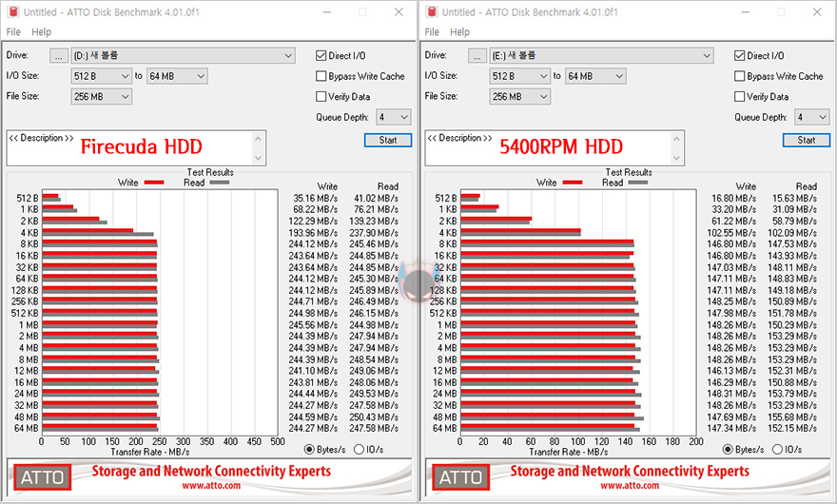Toggle Direct I/O checkbox in left window
Viewport: 837px width, 504px height.
coord(321,55)
